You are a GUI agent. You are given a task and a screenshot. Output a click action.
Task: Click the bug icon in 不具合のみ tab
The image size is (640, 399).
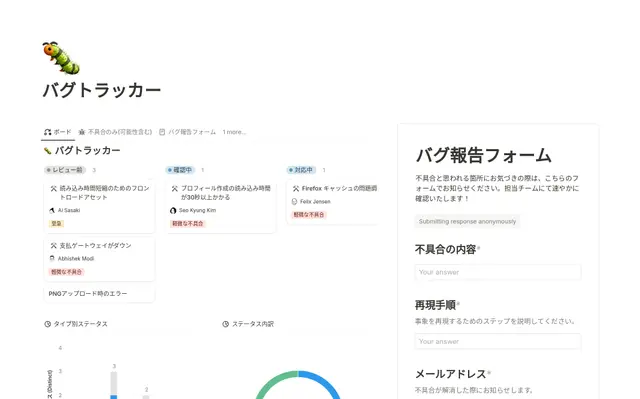point(82,132)
